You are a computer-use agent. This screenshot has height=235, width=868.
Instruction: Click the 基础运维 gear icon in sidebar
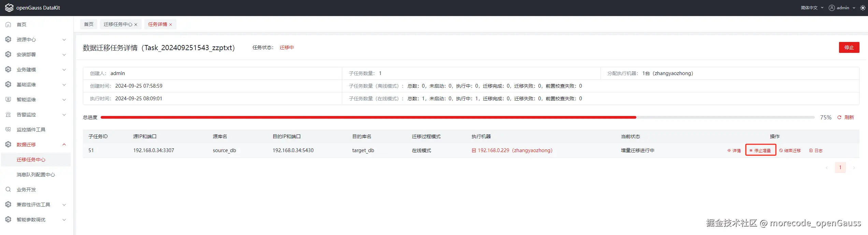point(8,85)
